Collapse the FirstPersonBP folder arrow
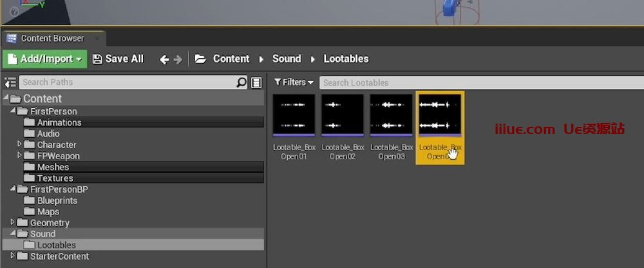Image resolution: width=644 pixels, height=268 pixels. point(13,189)
